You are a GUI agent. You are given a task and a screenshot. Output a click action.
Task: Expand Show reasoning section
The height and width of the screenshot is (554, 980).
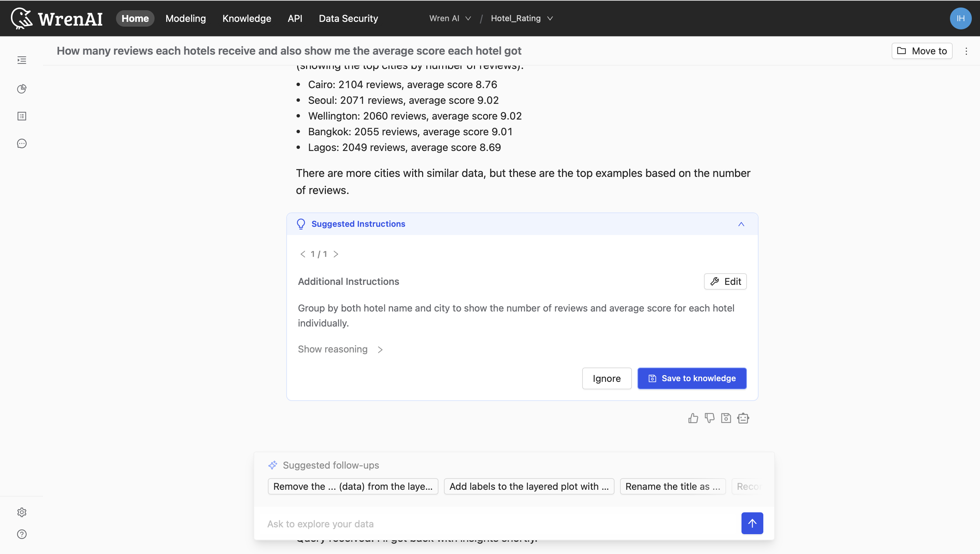click(x=340, y=349)
